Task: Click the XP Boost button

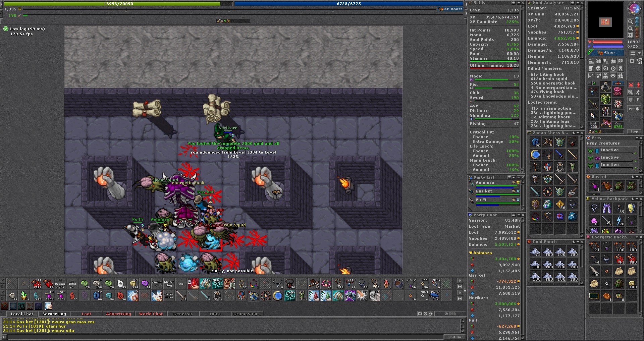Action: [x=450, y=9]
